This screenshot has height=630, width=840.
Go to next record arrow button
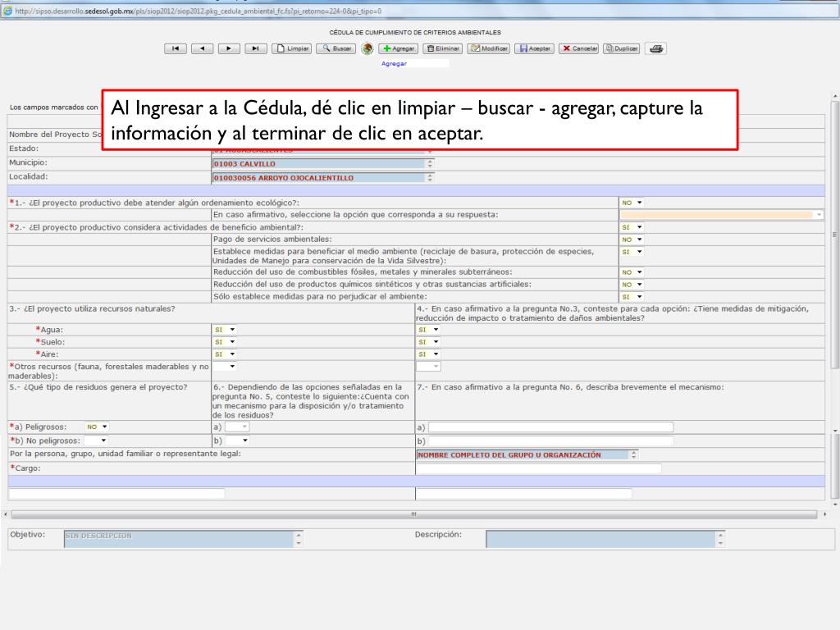point(229,48)
